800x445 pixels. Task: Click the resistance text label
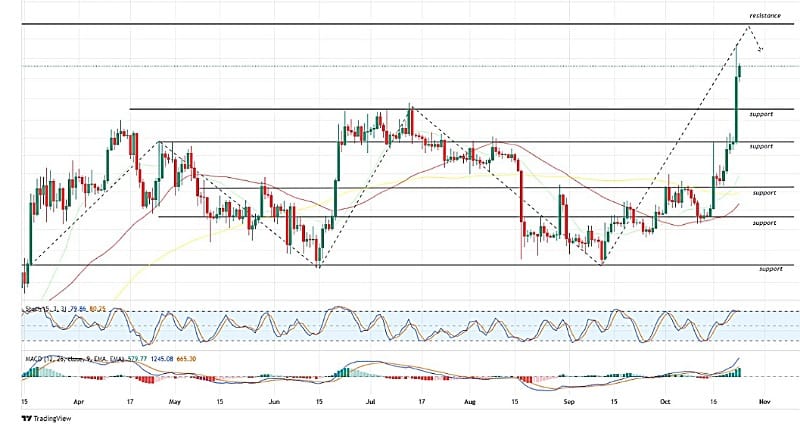[765, 17]
